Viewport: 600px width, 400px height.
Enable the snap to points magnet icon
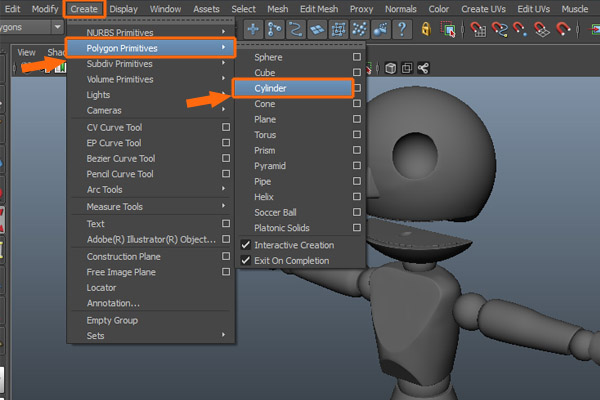pyautogui.click(x=520, y=29)
